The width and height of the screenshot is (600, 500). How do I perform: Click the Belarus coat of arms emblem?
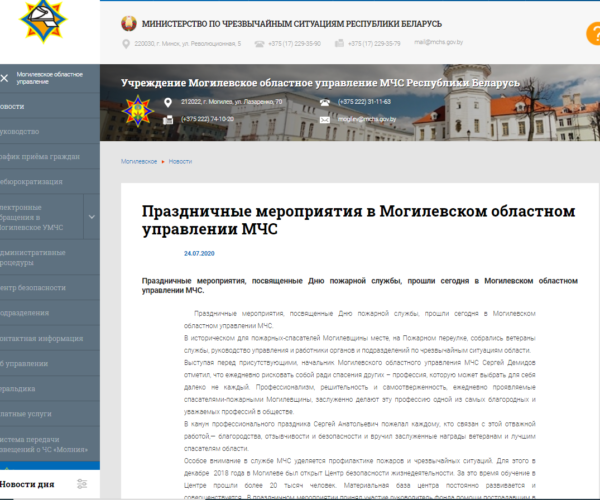[129, 23]
